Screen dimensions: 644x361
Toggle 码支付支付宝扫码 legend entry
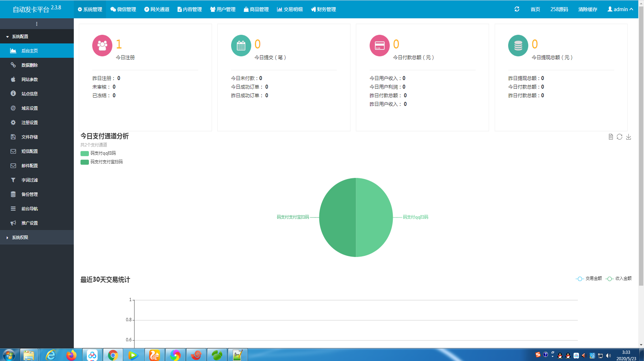pyautogui.click(x=102, y=162)
